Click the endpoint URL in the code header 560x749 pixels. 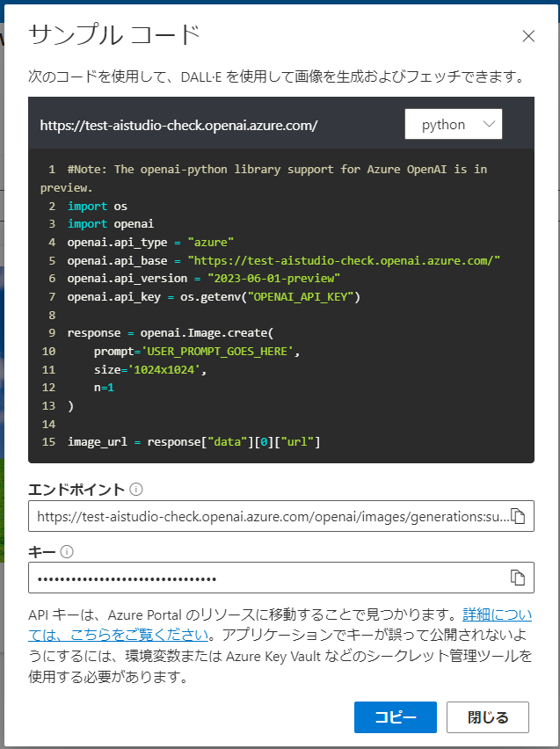178,125
